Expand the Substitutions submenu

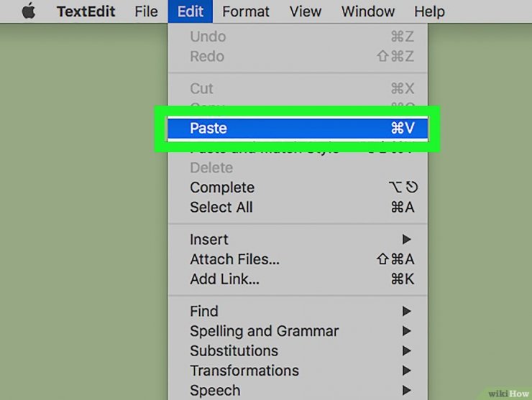click(x=298, y=351)
